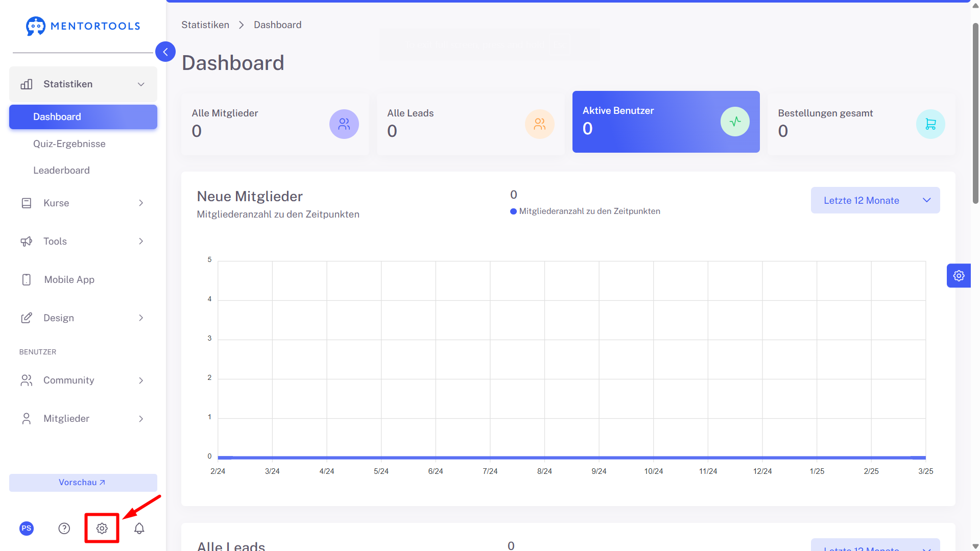
Task: Click the Design pencil icon
Action: [x=27, y=318]
